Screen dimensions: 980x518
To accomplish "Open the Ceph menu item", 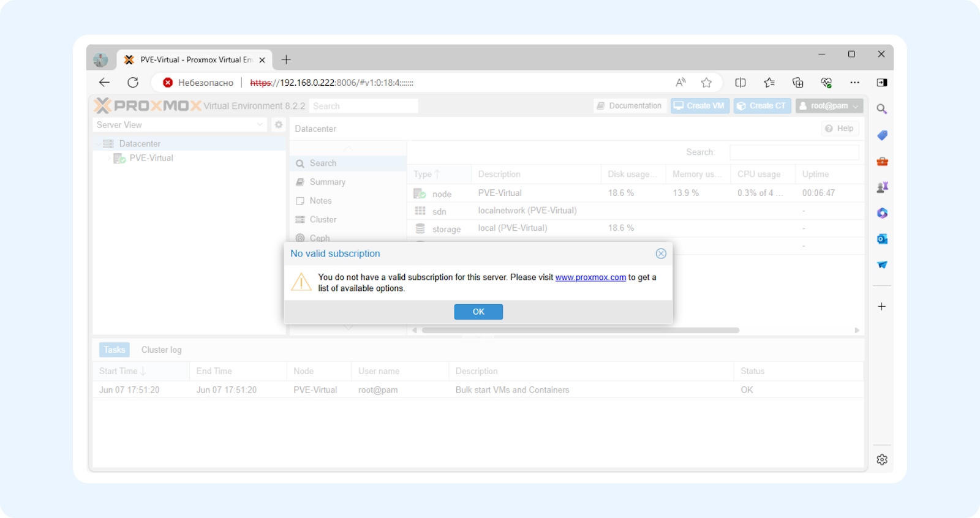I will tap(348, 238).
